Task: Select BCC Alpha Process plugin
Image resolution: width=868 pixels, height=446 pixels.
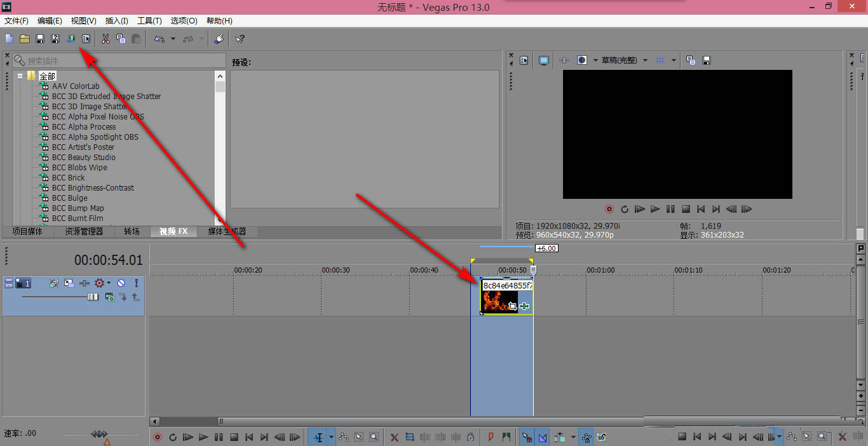Action: tap(84, 127)
